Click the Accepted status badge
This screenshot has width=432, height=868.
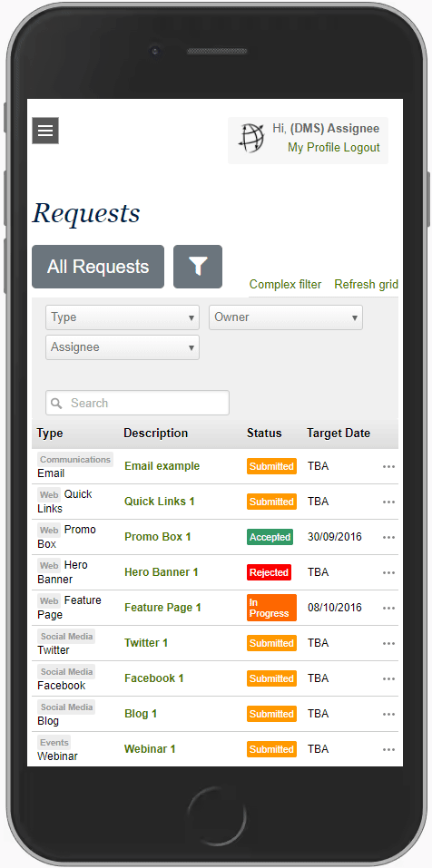270,537
